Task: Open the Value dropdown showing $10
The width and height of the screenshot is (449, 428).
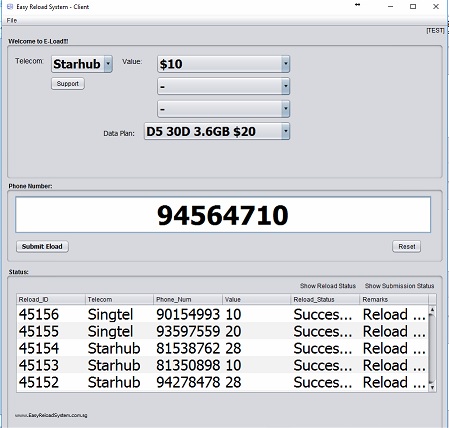Action: pyautogui.click(x=223, y=64)
